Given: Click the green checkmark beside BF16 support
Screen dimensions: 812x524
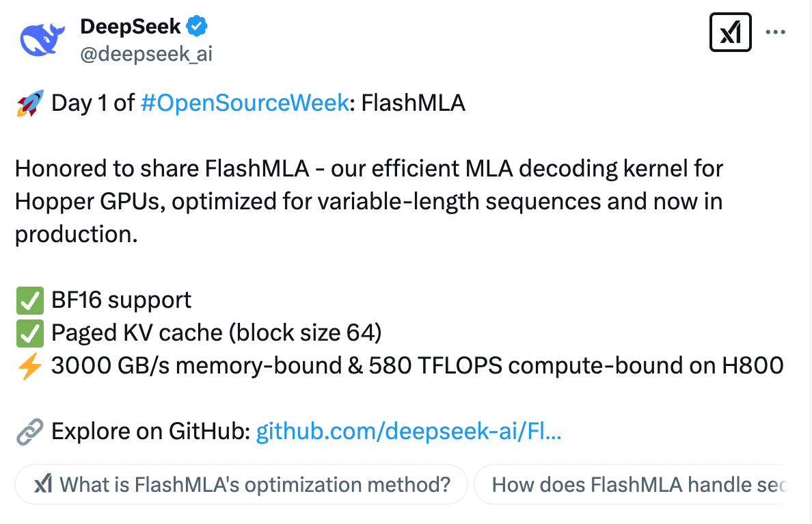Looking at the screenshot, I should pyautogui.click(x=29, y=300).
